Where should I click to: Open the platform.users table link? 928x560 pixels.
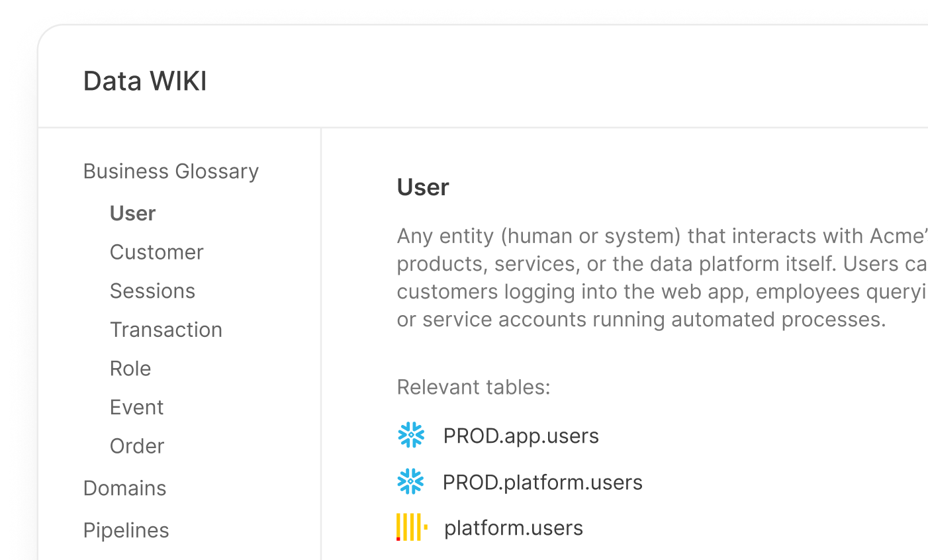click(513, 528)
